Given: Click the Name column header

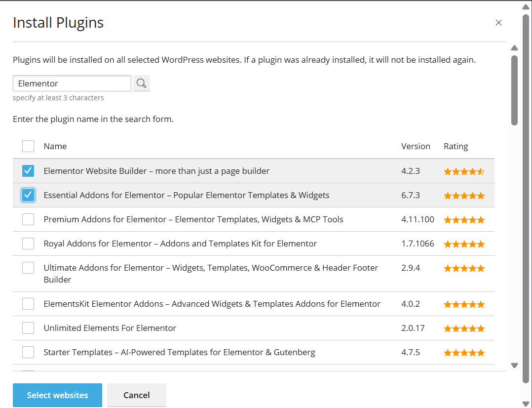Looking at the screenshot, I should pos(55,146).
